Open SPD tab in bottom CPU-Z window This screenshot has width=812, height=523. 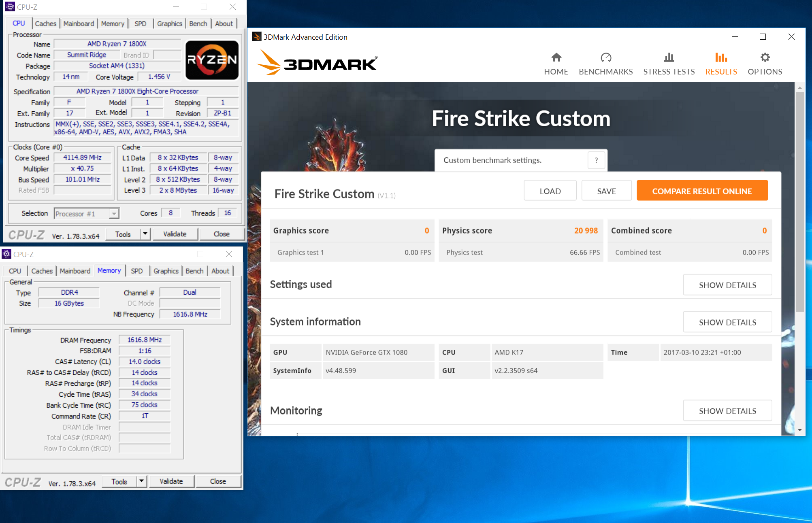(136, 271)
